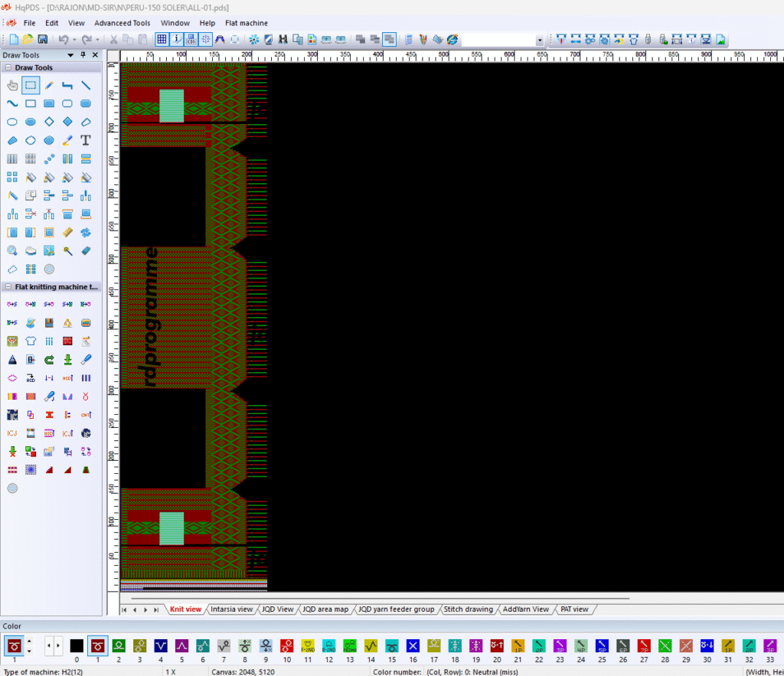Open the Edit menu

[x=51, y=23]
